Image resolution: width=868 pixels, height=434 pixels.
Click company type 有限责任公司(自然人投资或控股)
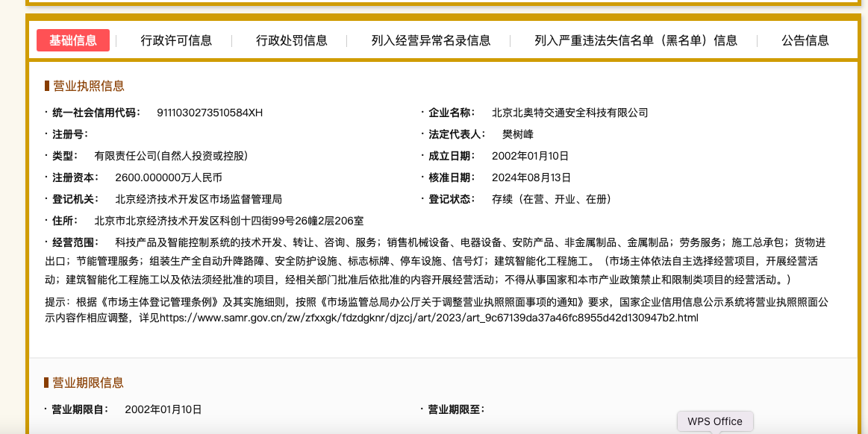[171, 157]
